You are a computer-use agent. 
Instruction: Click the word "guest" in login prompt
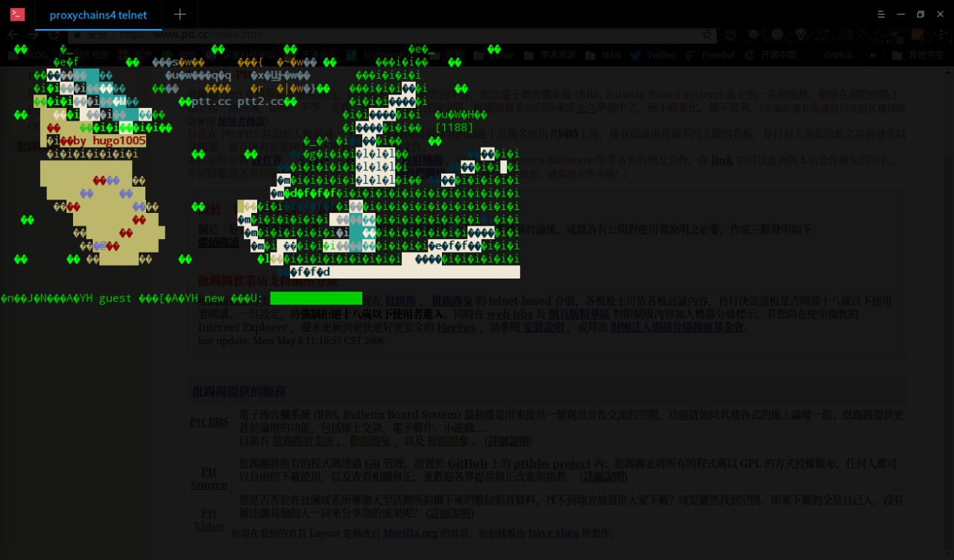coord(115,299)
